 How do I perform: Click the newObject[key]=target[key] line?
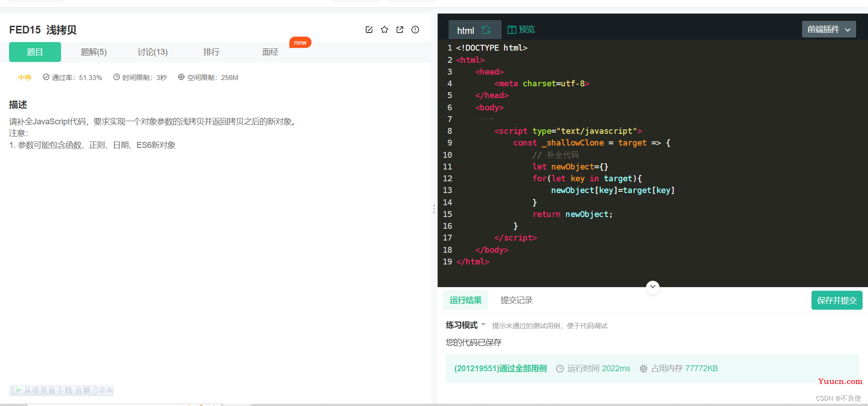[613, 190]
